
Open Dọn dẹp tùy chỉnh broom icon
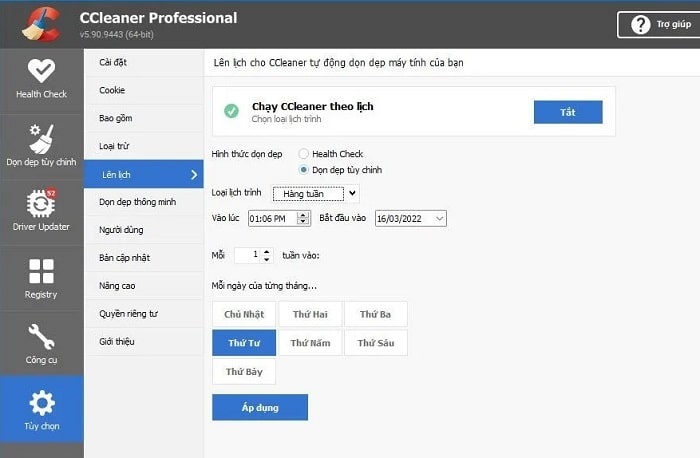[x=41, y=139]
